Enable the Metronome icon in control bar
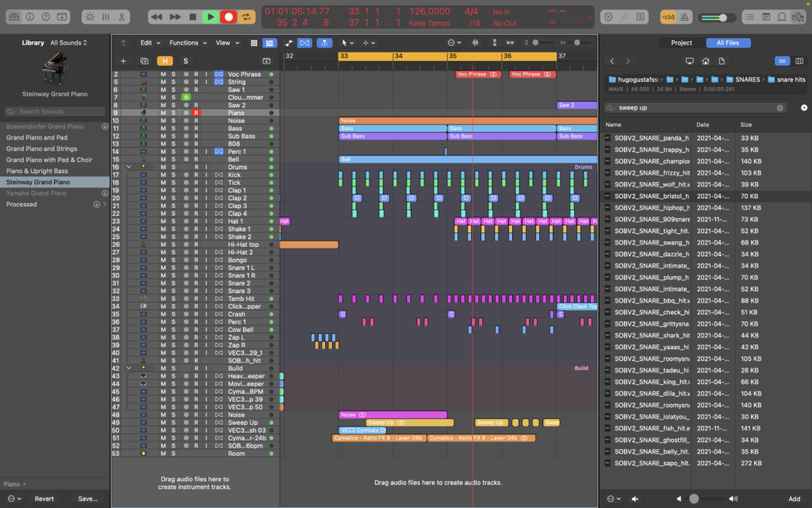Viewport: 812px width, 508px height. 685,17
